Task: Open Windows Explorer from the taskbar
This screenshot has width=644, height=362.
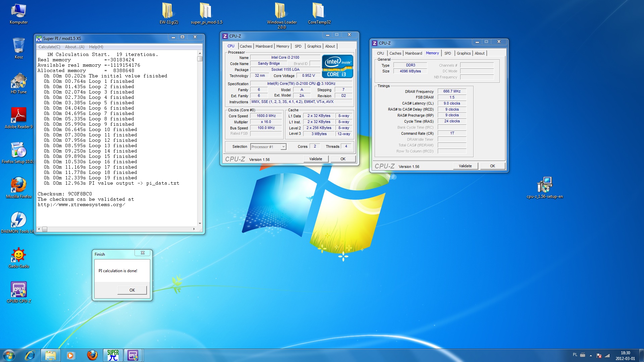Action: [x=51, y=355]
